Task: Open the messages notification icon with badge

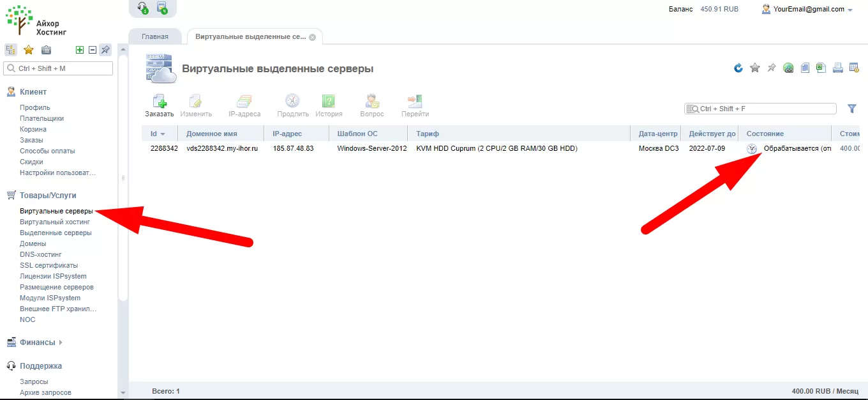Action: pyautogui.click(x=162, y=8)
